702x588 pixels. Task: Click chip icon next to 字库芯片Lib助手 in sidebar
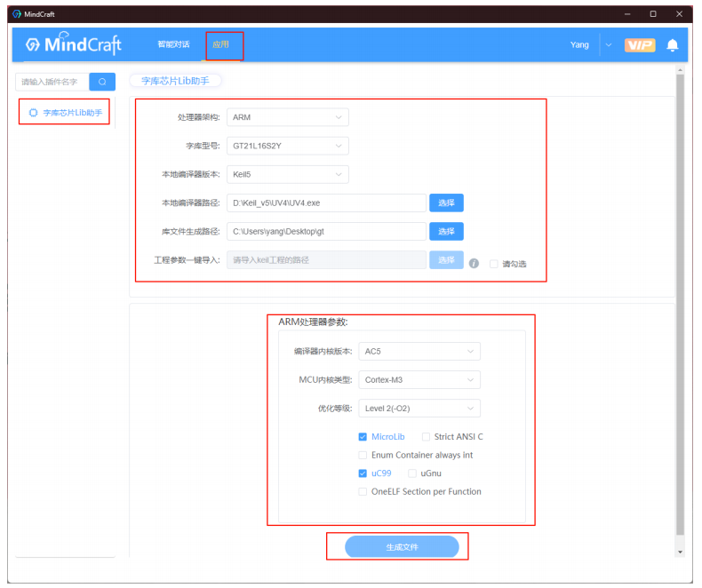(33, 113)
